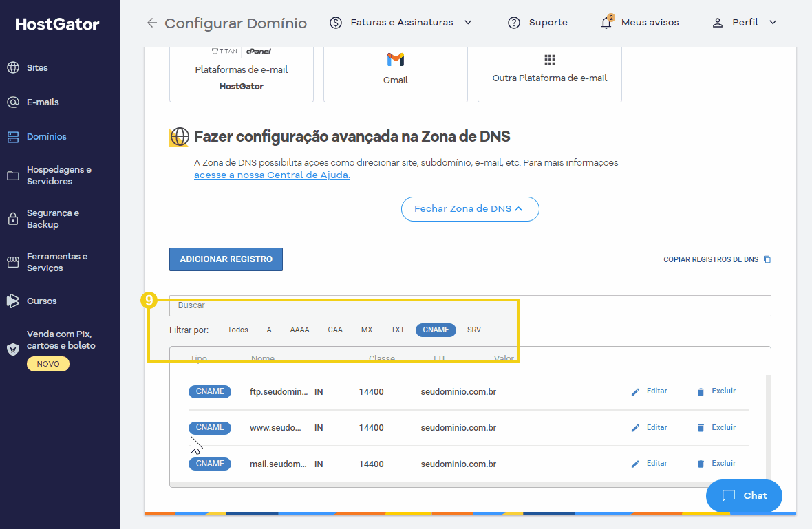Click pencil icon in mail.seudom row
812x529 pixels.
[635, 464]
